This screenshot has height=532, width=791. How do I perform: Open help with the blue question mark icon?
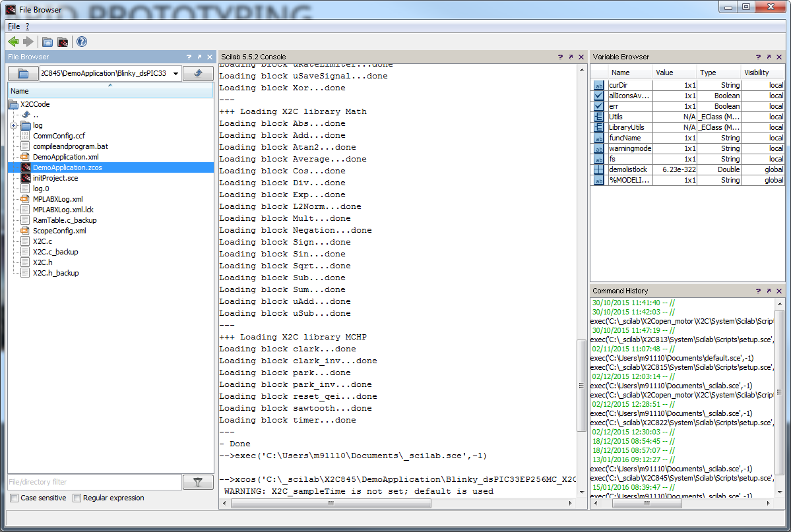[82, 42]
